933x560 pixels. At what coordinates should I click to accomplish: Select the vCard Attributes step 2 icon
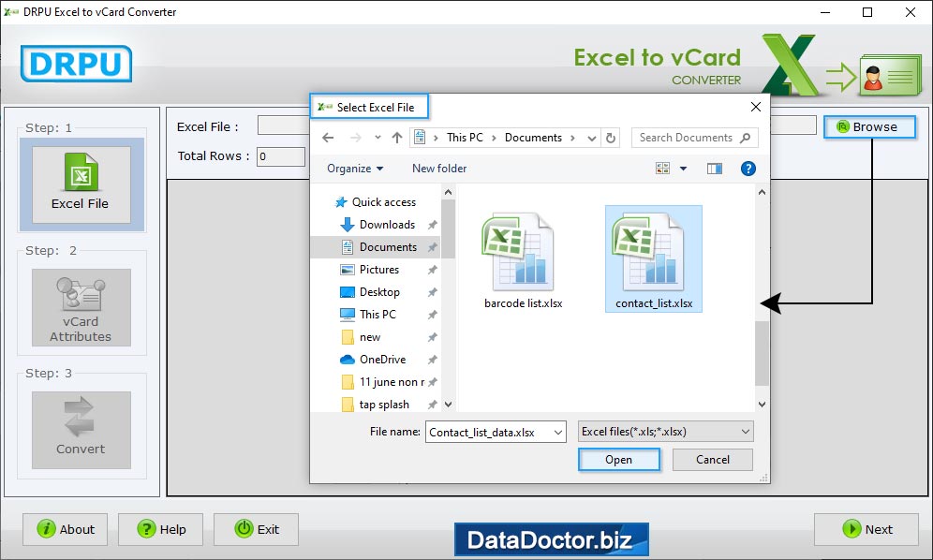(x=81, y=307)
